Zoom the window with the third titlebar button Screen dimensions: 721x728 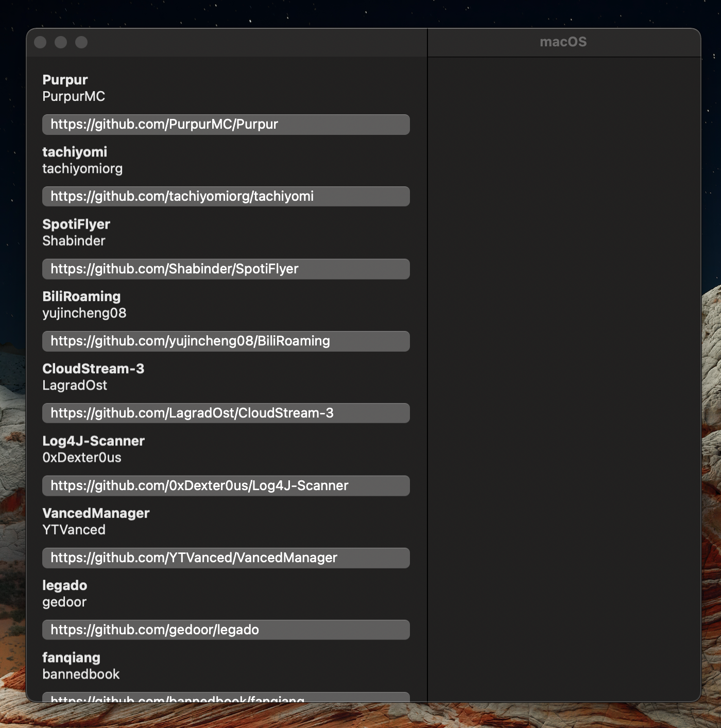[81, 42]
